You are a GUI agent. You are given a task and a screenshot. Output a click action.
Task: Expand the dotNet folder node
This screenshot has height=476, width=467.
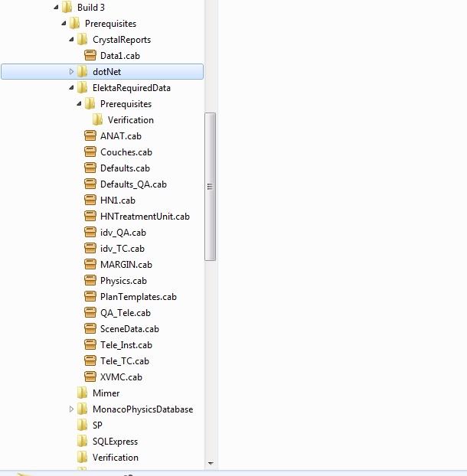pyautogui.click(x=72, y=72)
